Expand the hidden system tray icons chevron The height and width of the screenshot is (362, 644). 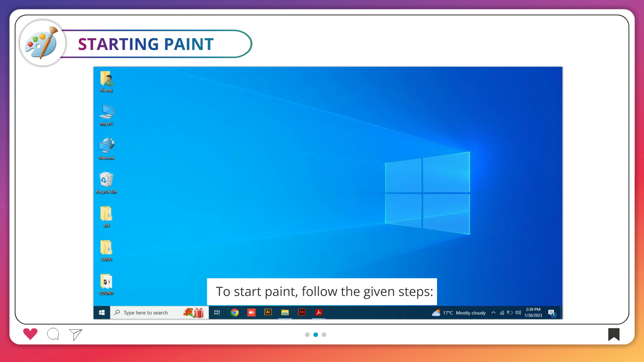(x=493, y=313)
